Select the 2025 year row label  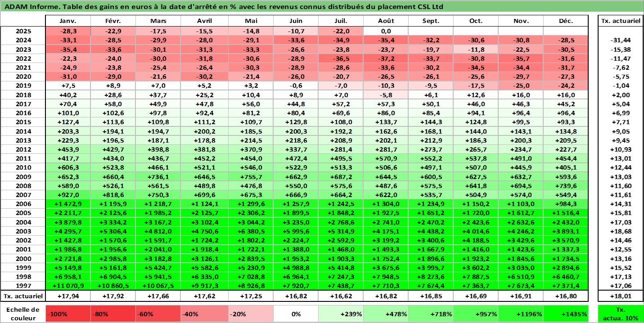23,31
